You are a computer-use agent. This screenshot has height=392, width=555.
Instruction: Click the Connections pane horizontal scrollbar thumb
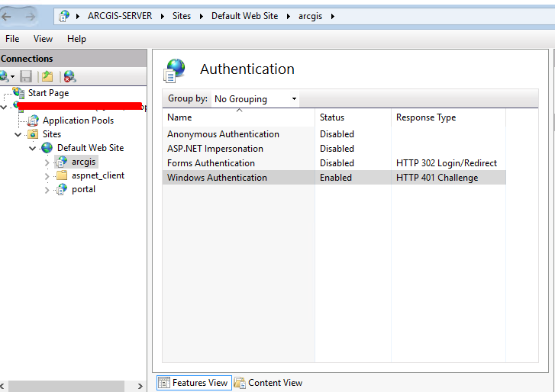point(66,387)
